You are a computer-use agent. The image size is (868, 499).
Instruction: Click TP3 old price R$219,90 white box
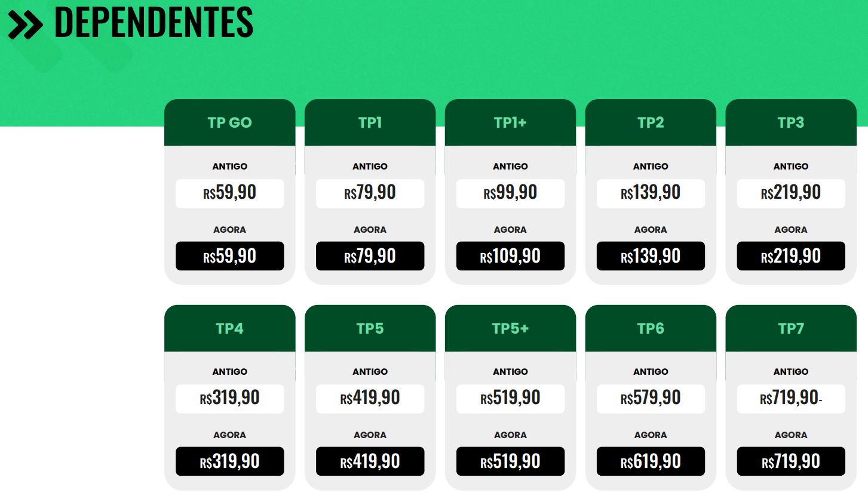791,193
